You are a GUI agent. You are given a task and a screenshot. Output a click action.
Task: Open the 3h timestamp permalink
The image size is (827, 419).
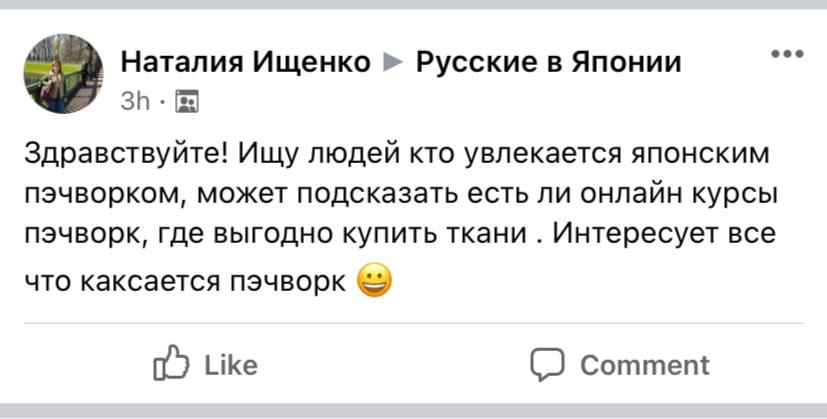pos(134,101)
